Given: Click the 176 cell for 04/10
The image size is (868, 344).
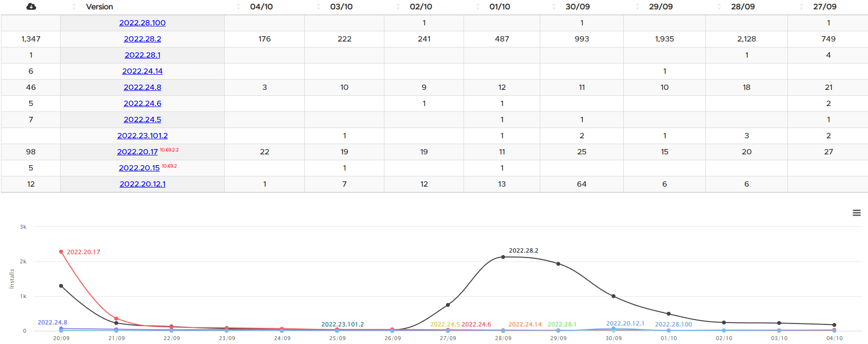Looking at the screenshot, I should 265,39.
